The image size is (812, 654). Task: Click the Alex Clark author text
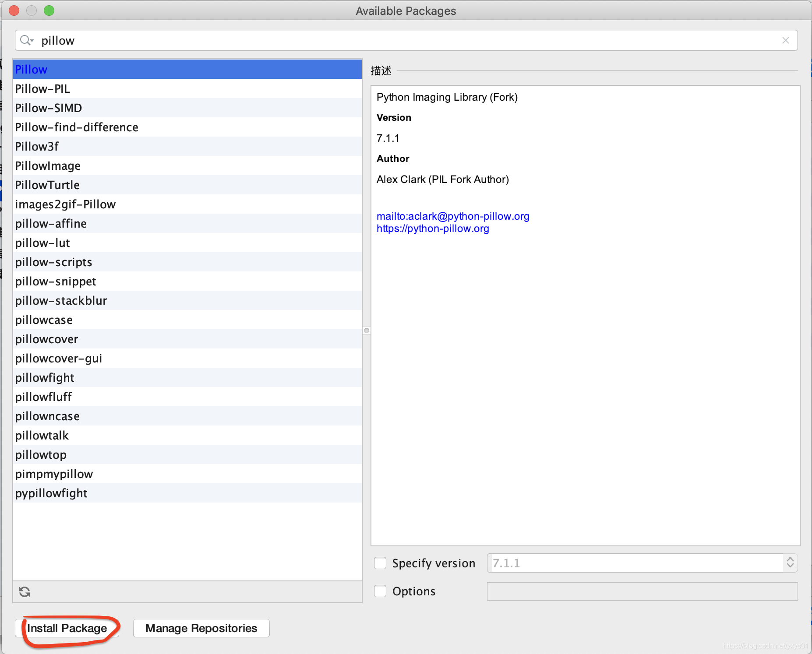pyautogui.click(x=443, y=179)
